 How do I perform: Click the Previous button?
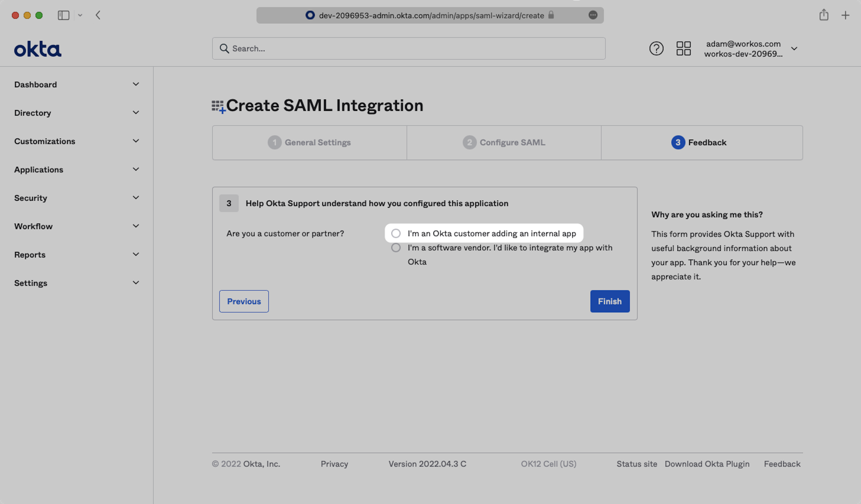244,301
